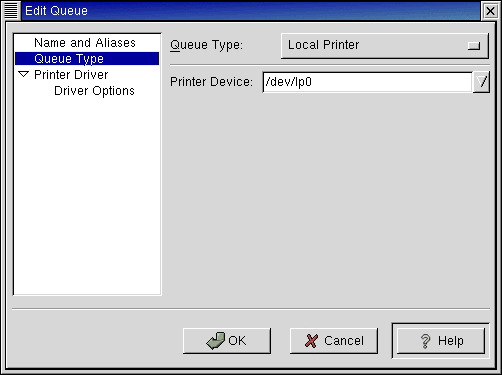Click the Queue Type label text

[x=207, y=45]
